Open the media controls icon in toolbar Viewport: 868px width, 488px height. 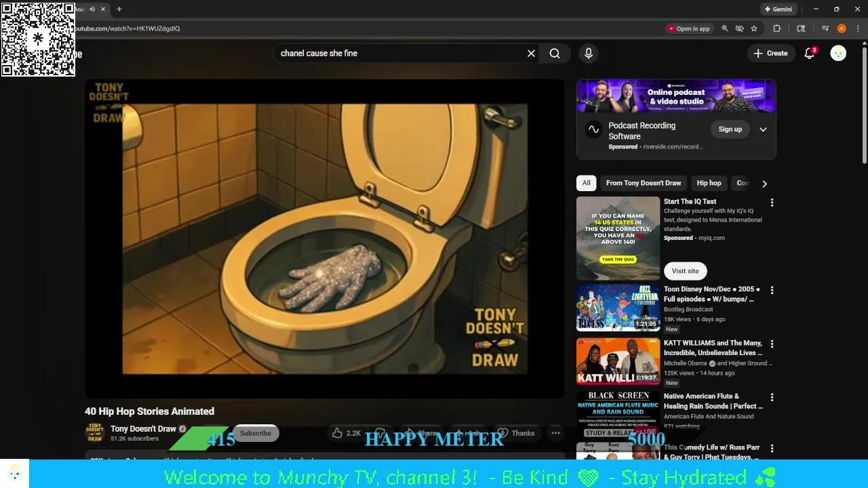pyautogui.click(x=825, y=28)
